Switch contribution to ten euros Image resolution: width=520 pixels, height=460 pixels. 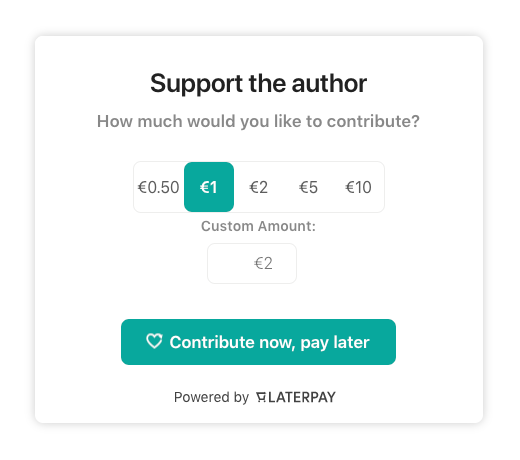(x=358, y=187)
